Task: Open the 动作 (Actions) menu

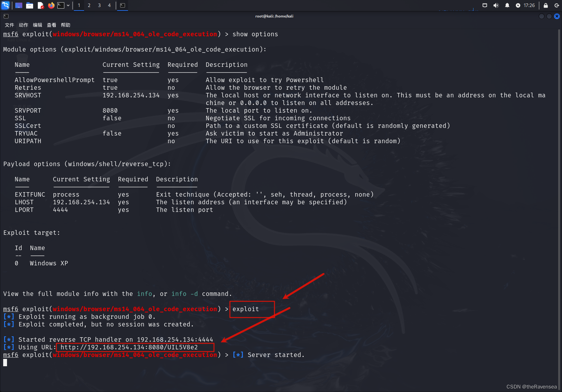Action: (x=24, y=25)
